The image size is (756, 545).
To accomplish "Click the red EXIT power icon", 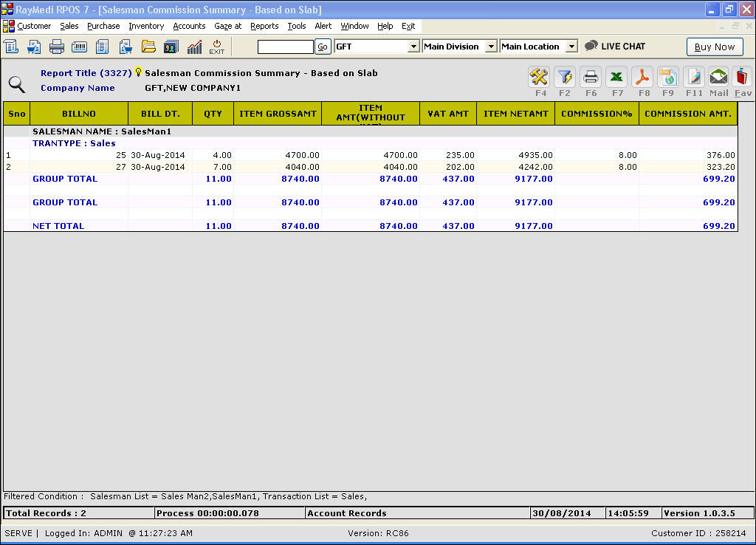I will [x=216, y=47].
